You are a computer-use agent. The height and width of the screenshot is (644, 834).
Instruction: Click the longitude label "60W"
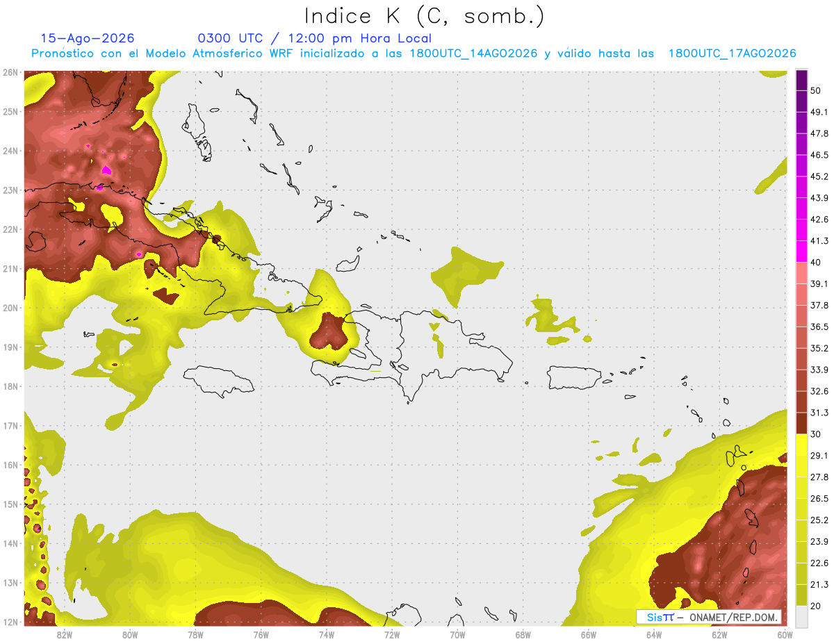785,635
